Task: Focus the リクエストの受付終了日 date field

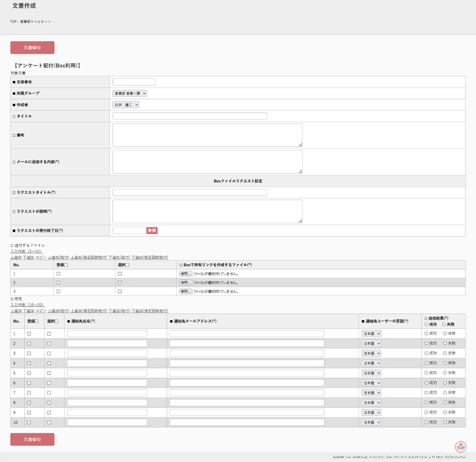Action: (x=129, y=230)
